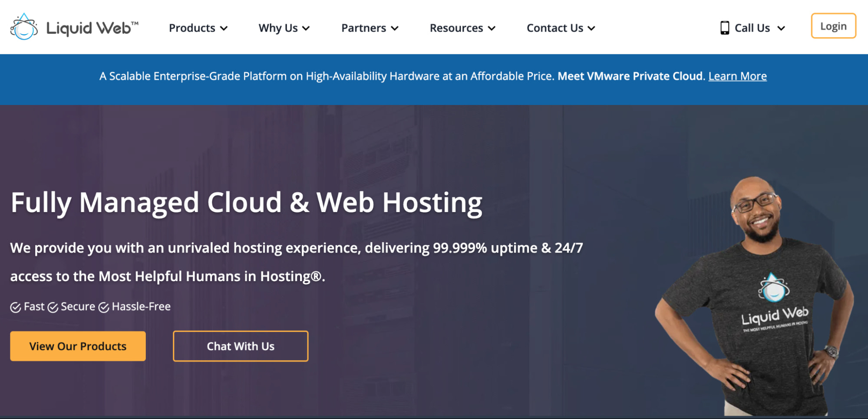The image size is (868, 419).
Task: Click the checkmark icon next to Hassle-Free
Action: [104, 308]
